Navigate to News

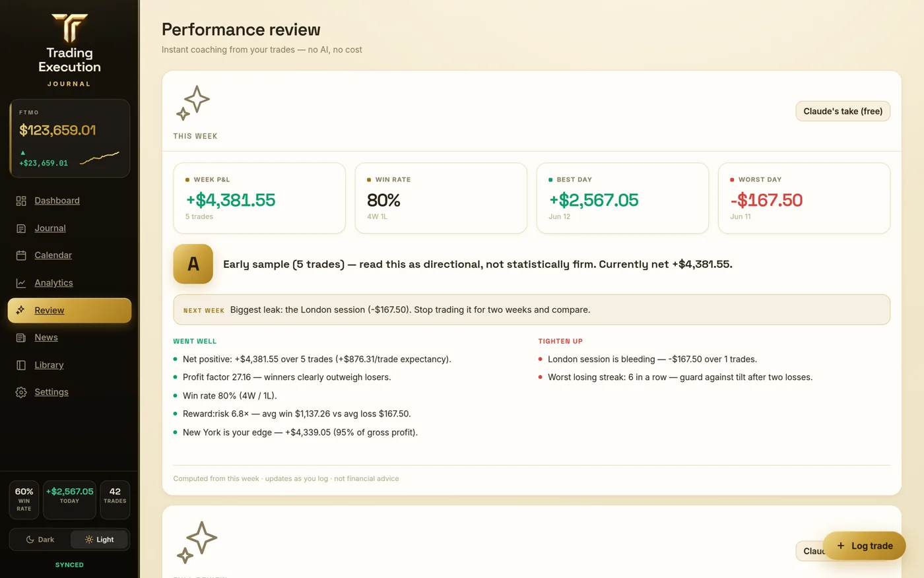pyautogui.click(x=69, y=338)
